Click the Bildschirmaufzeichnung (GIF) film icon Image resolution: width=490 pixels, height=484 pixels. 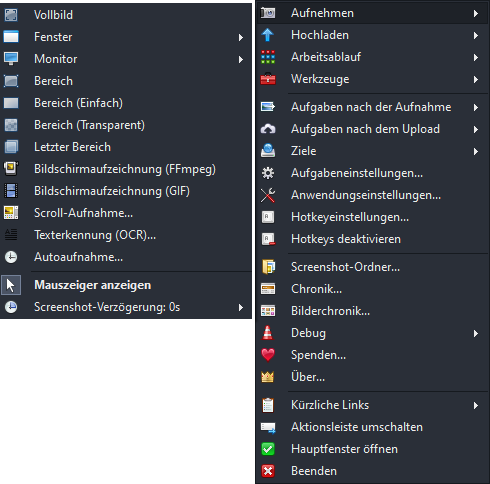coord(11,191)
